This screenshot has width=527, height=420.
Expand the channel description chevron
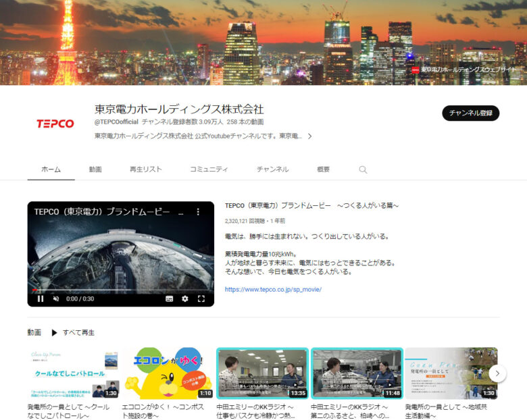(x=310, y=136)
